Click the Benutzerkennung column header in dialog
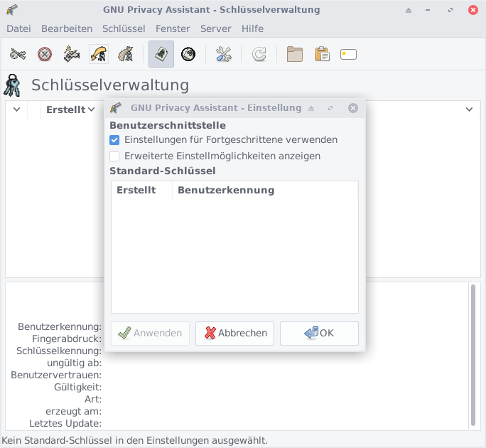The height and width of the screenshot is (448, 486). (226, 190)
